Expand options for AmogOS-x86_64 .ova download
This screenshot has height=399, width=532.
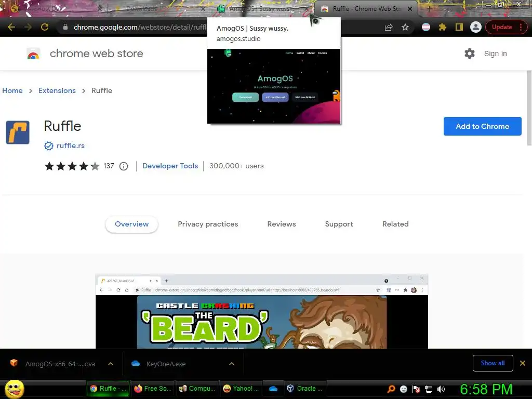tap(111, 364)
